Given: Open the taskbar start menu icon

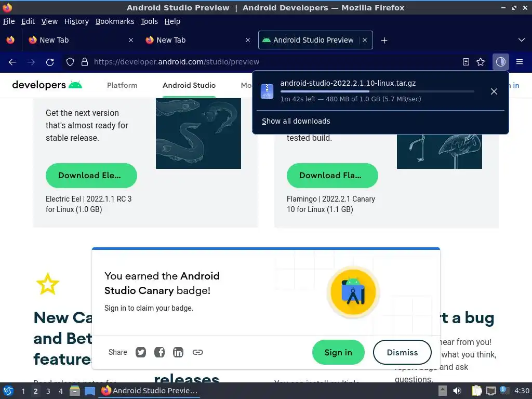Looking at the screenshot, I should click(x=8, y=391).
